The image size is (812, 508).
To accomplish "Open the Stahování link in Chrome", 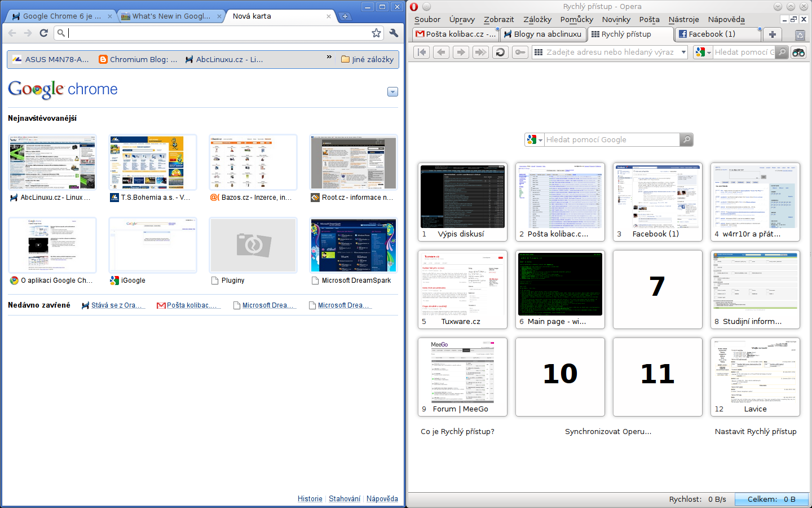I will click(x=345, y=499).
